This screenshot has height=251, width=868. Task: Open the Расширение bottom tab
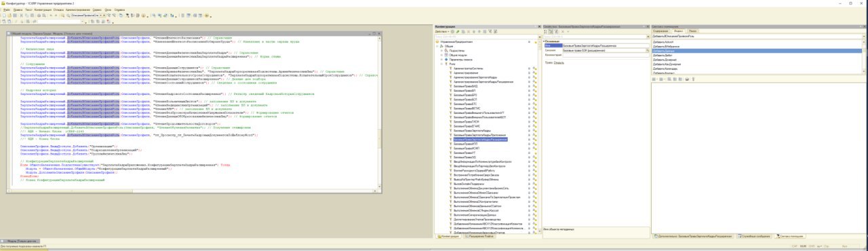[x=479, y=237]
